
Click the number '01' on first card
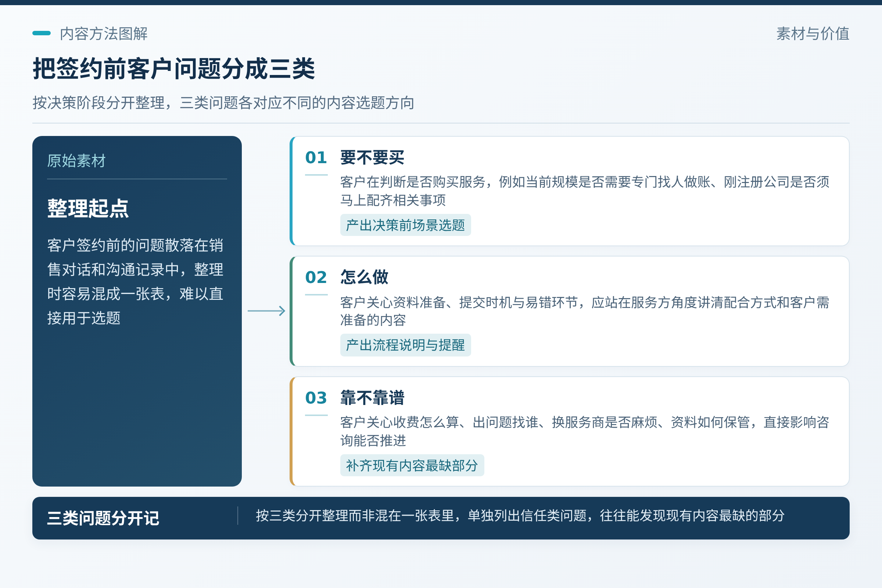pyautogui.click(x=316, y=158)
